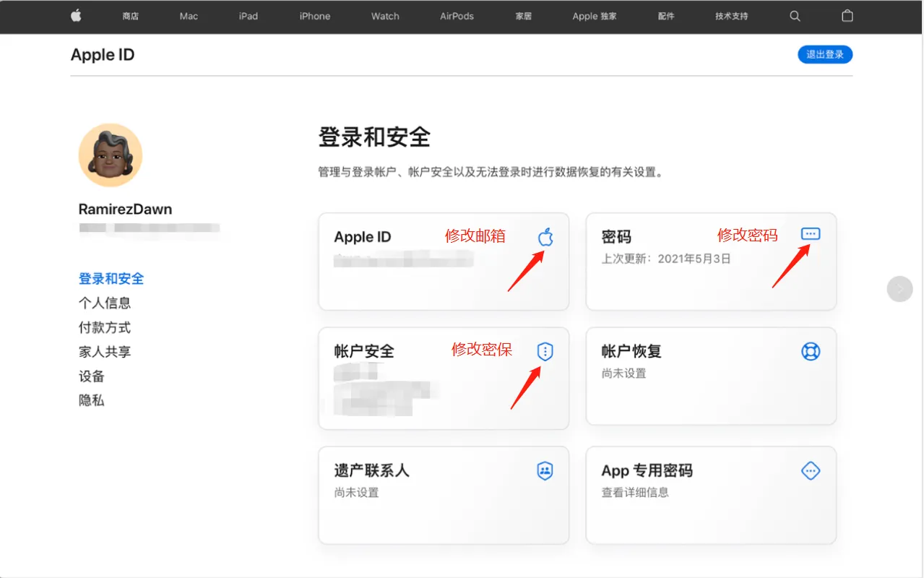The height and width of the screenshot is (578, 924).
Task: Go to 家人共享 in sidebar
Action: (105, 352)
